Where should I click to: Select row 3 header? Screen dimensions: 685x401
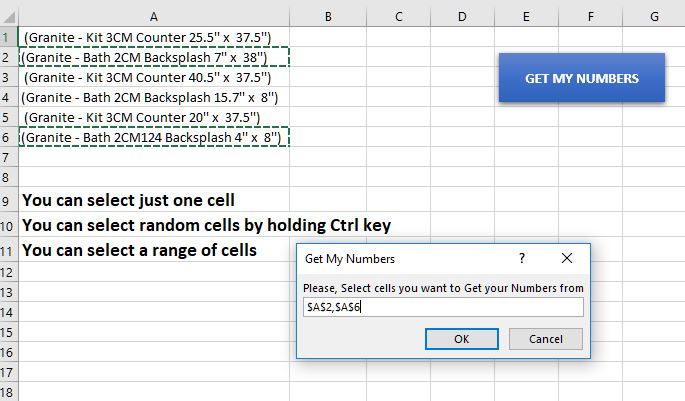coord(9,77)
